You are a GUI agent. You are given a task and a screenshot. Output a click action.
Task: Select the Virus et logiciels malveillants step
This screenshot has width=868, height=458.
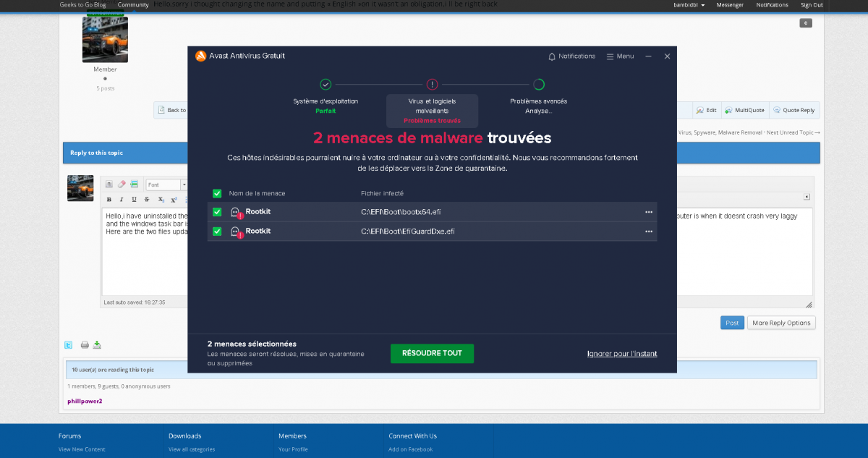tap(432, 111)
